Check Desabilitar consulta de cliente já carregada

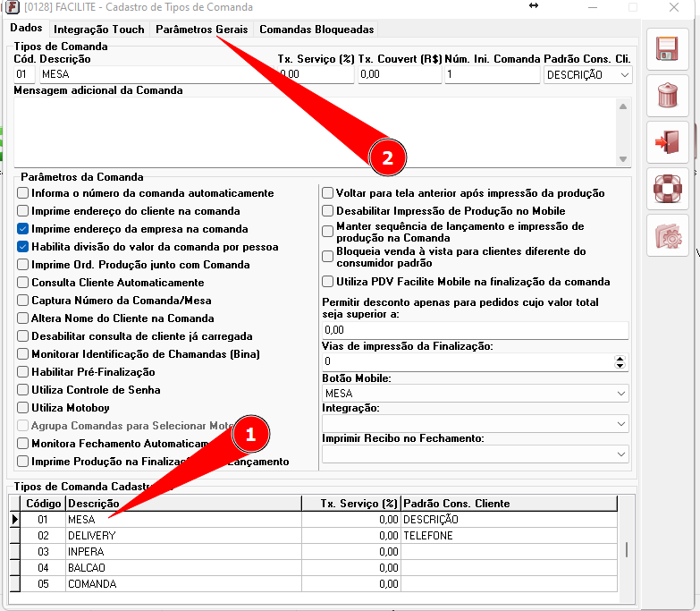pyautogui.click(x=22, y=335)
